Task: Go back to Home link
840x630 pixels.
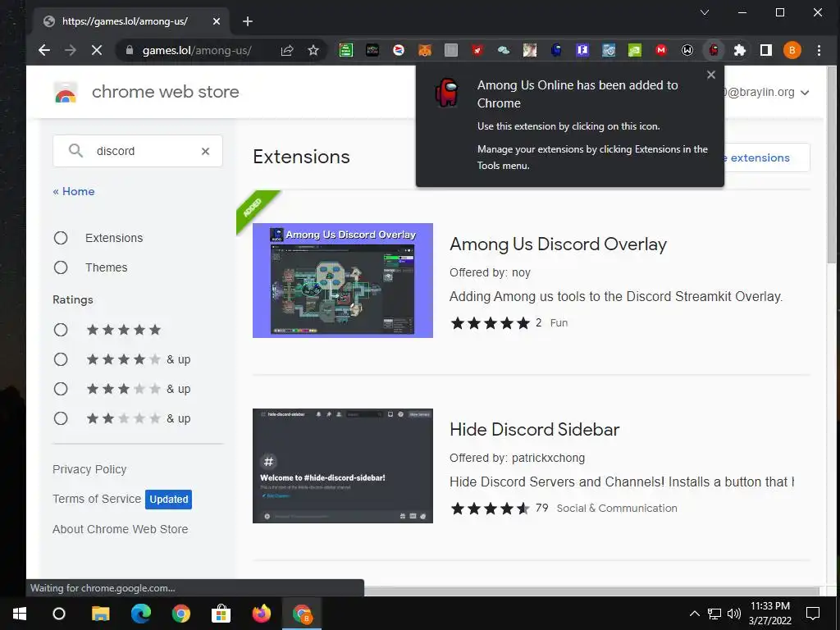Action: point(73,191)
